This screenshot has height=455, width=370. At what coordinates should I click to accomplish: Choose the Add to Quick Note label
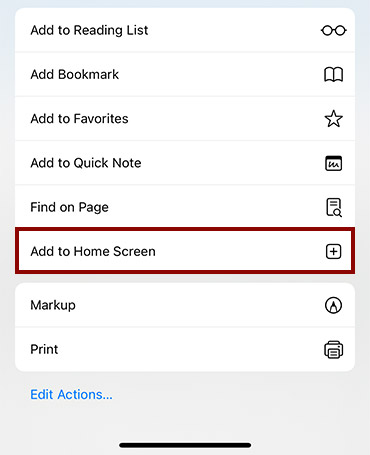pos(86,163)
